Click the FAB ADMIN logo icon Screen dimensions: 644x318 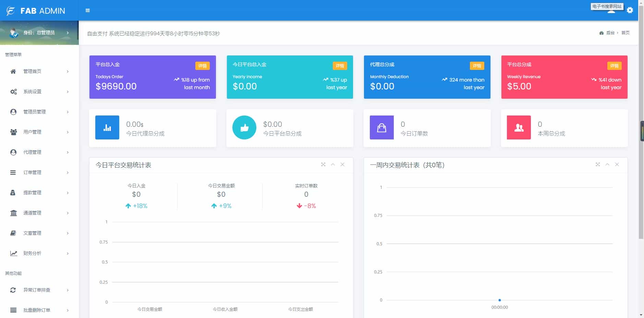[11, 11]
